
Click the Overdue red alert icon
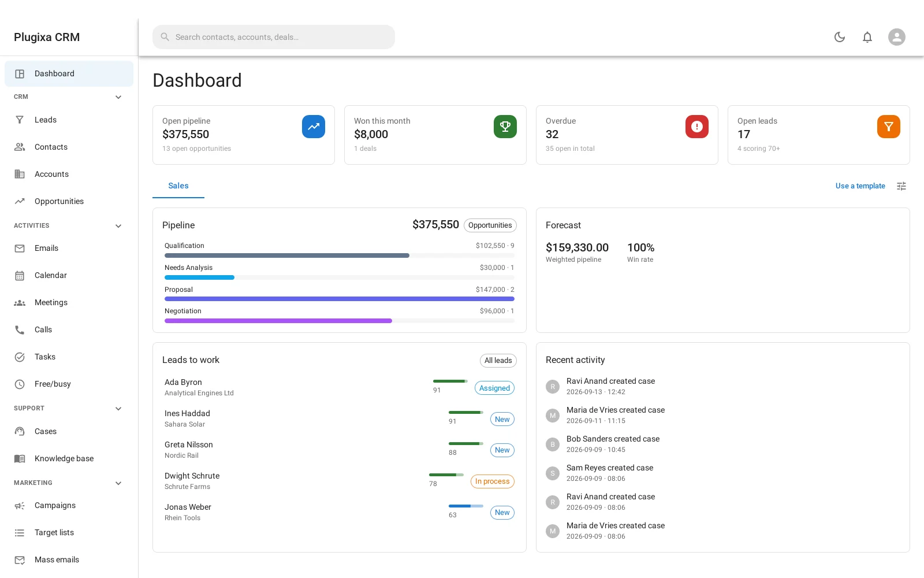pyautogui.click(x=697, y=127)
